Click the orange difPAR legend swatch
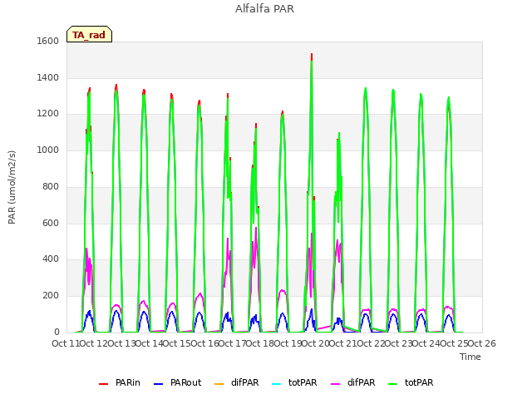The image size is (532, 399). (219, 384)
